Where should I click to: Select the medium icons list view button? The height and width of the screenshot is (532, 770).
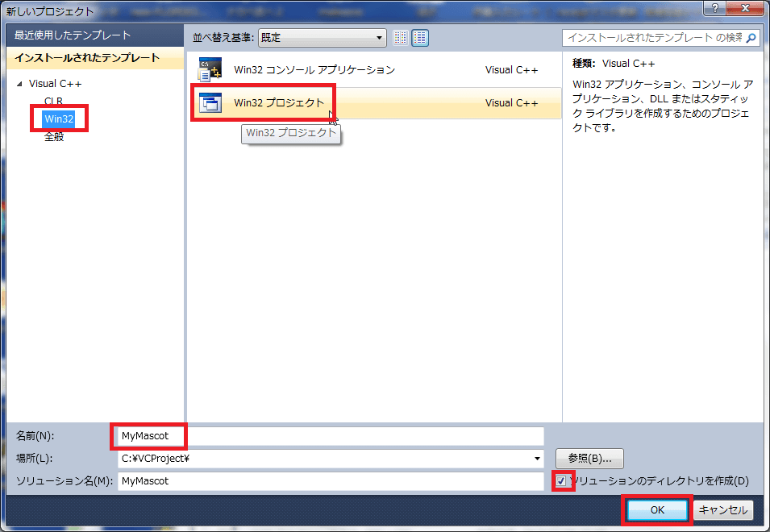pos(420,38)
